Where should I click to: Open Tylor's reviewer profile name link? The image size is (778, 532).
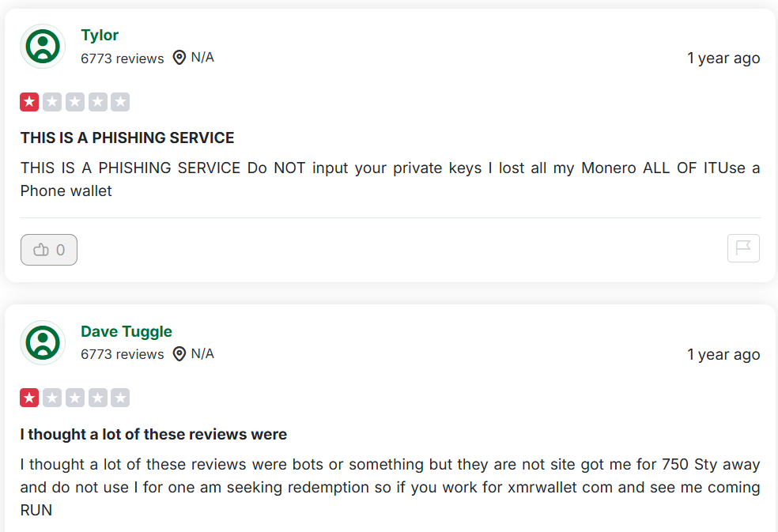100,35
